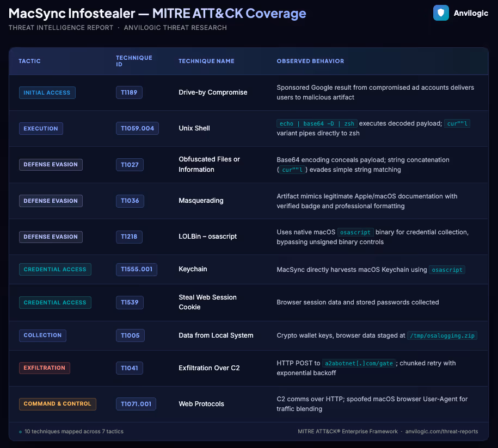Screen dimensions: 498x448
Task: Select the INITIAL ACCESS tactic badge
Action: 47,92
